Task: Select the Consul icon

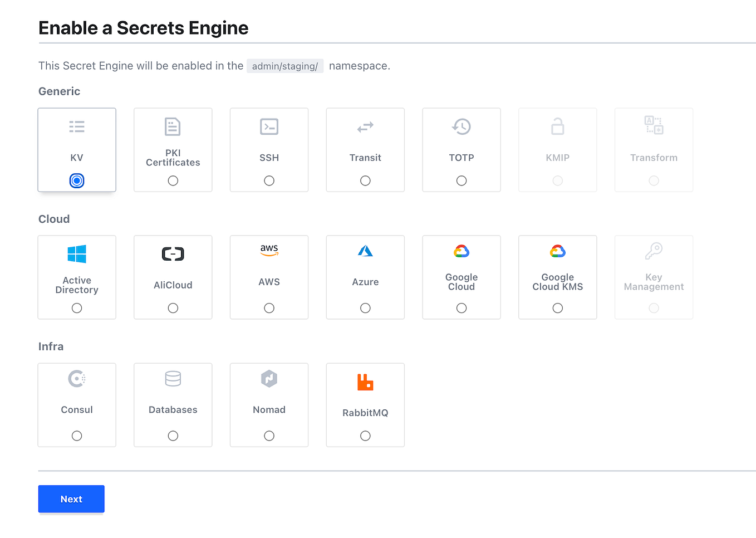Action: coord(77,379)
